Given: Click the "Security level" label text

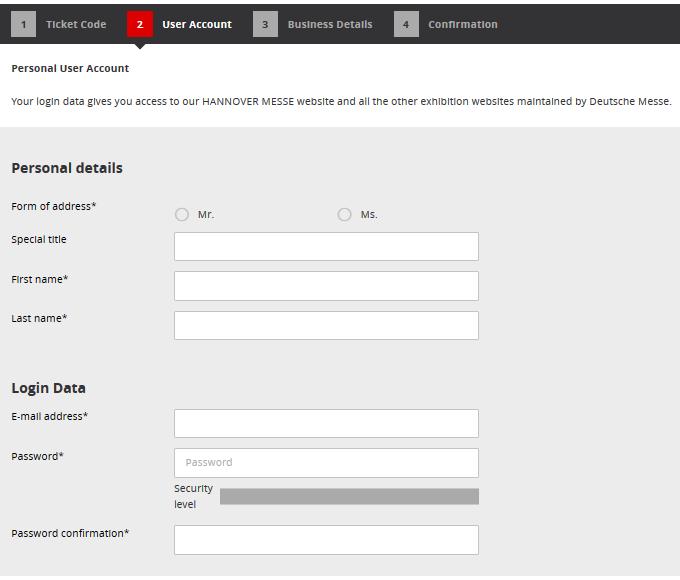Looking at the screenshot, I should (x=193, y=496).
